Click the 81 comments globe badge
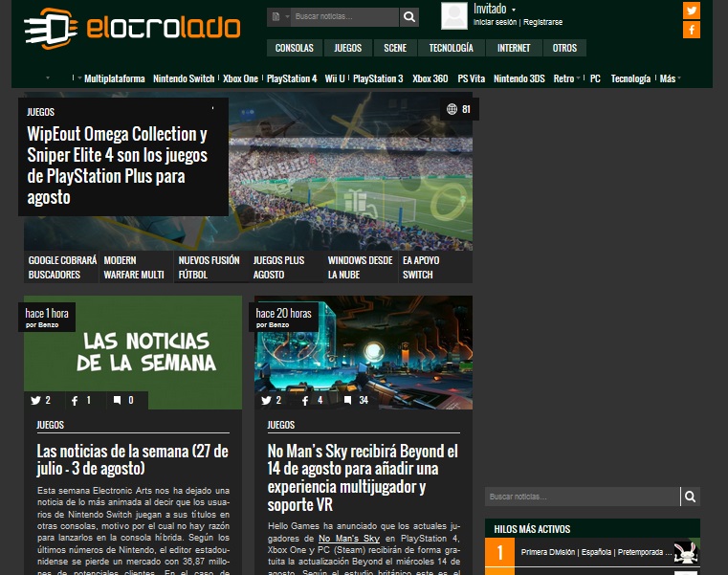 pyautogui.click(x=459, y=109)
